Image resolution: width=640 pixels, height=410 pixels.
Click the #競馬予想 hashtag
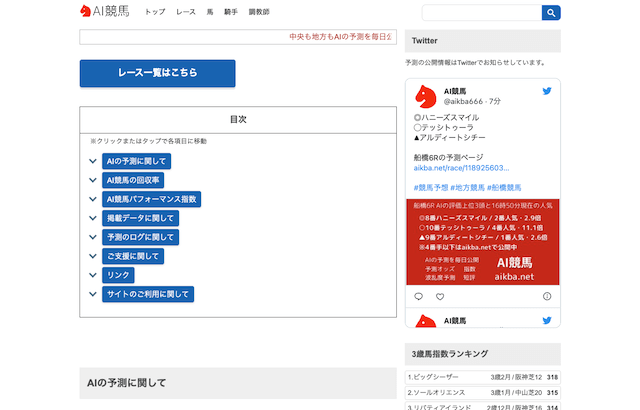coord(431,188)
